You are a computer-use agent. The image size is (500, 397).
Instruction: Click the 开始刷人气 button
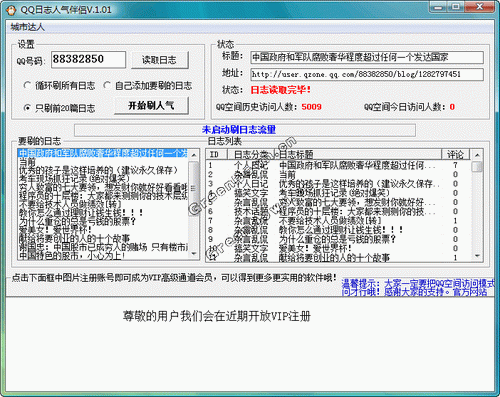click(151, 106)
